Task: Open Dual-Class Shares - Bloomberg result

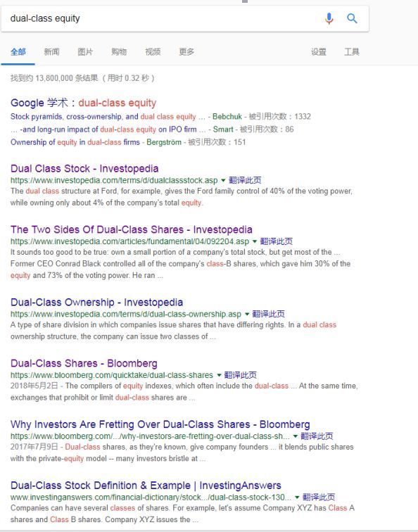Action: coord(84,363)
